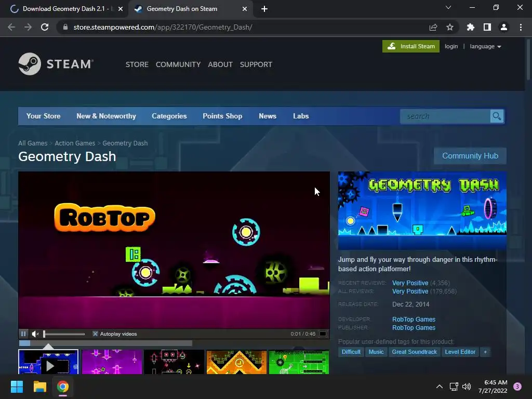Click COMMUNITY in the top navigation
Screen dimensions: 532x399
(178, 64)
